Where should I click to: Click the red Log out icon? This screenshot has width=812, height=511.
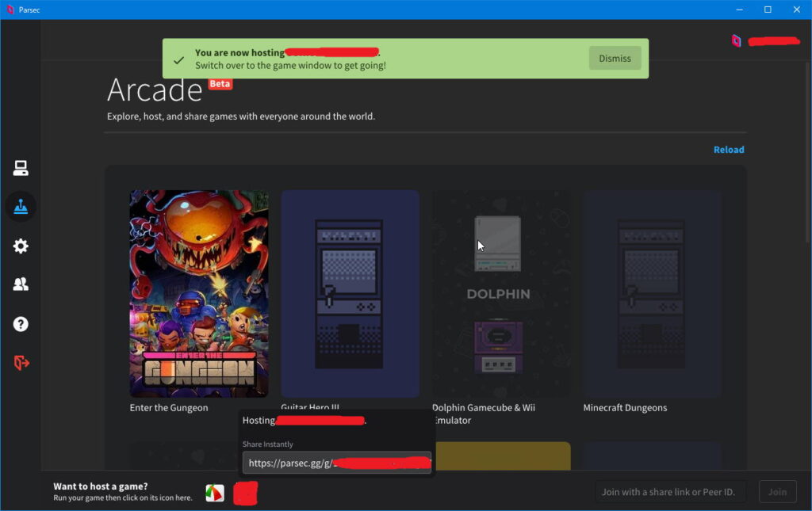(21, 363)
